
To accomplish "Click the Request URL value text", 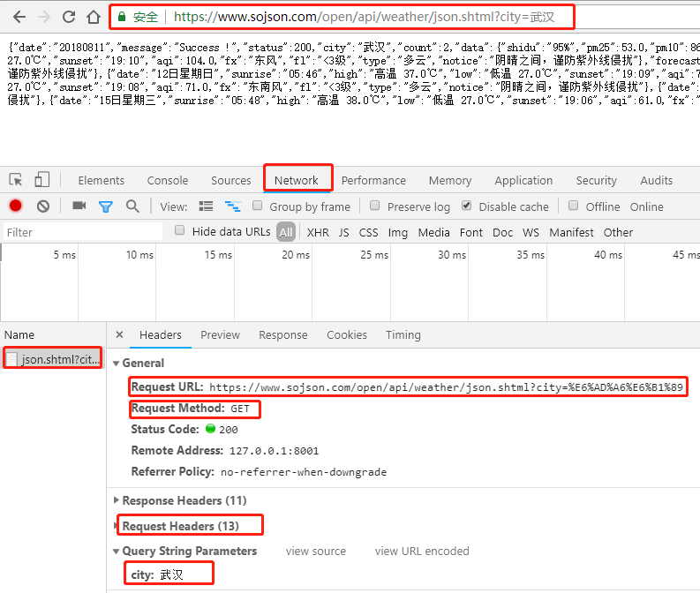I will pos(446,387).
